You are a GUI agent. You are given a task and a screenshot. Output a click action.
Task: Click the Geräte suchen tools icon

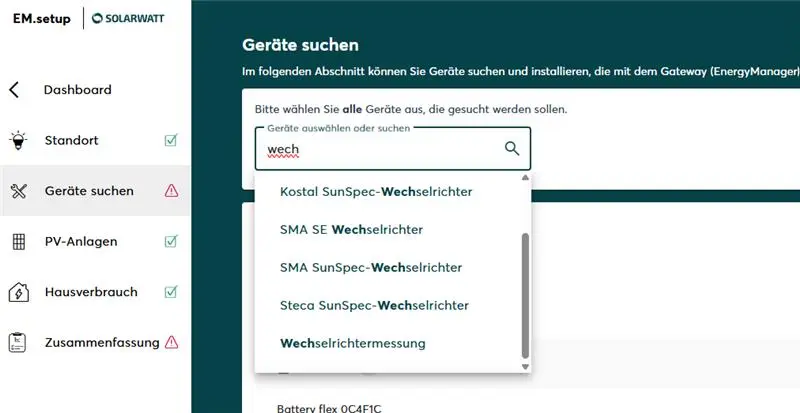[17, 191]
